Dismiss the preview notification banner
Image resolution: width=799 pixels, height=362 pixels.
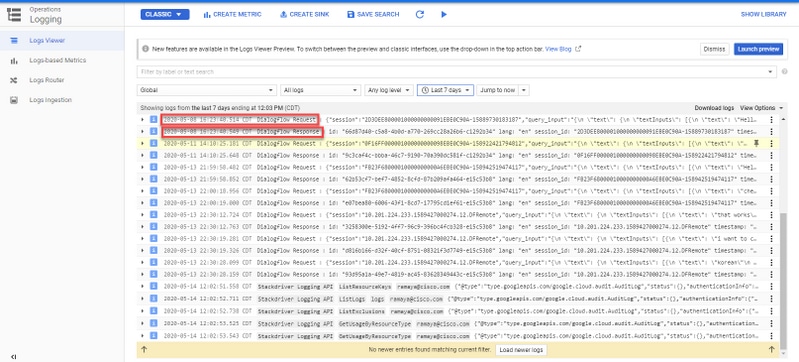714,49
